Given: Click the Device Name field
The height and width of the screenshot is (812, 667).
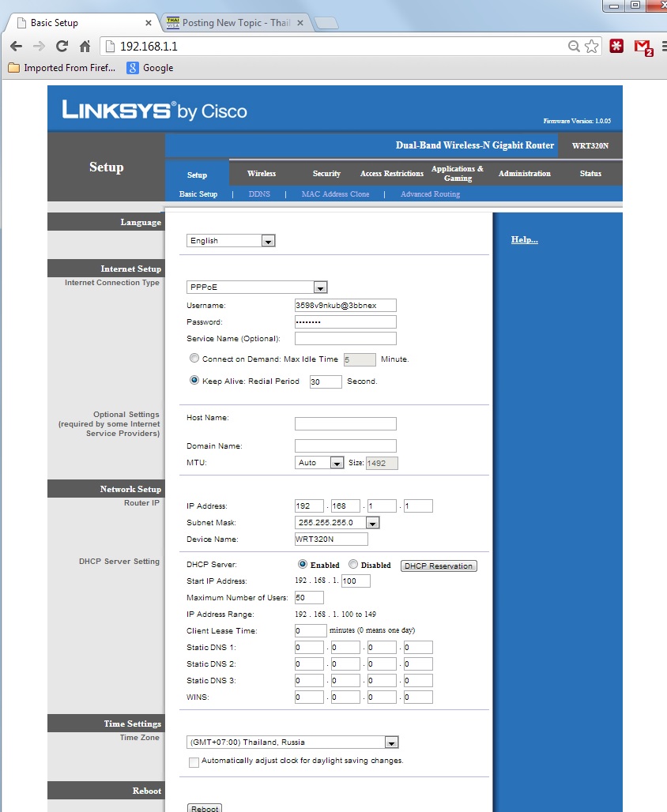Looking at the screenshot, I should pyautogui.click(x=331, y=539).
